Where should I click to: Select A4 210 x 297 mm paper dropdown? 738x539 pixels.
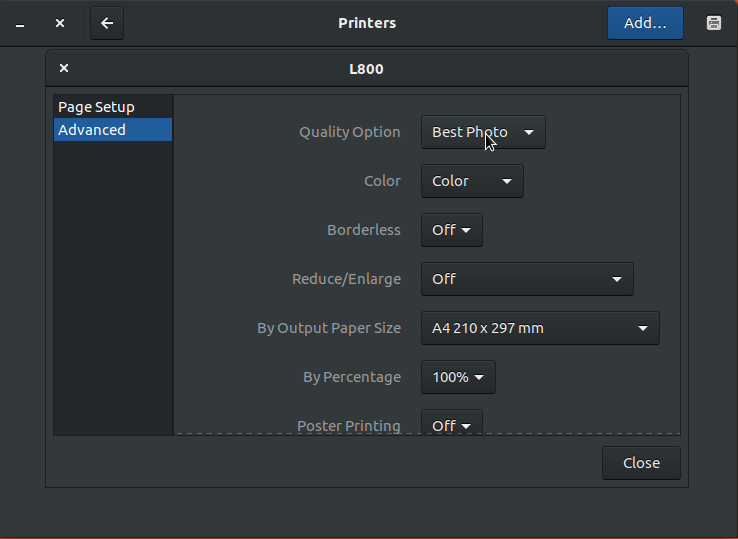(x=540, y=328)
